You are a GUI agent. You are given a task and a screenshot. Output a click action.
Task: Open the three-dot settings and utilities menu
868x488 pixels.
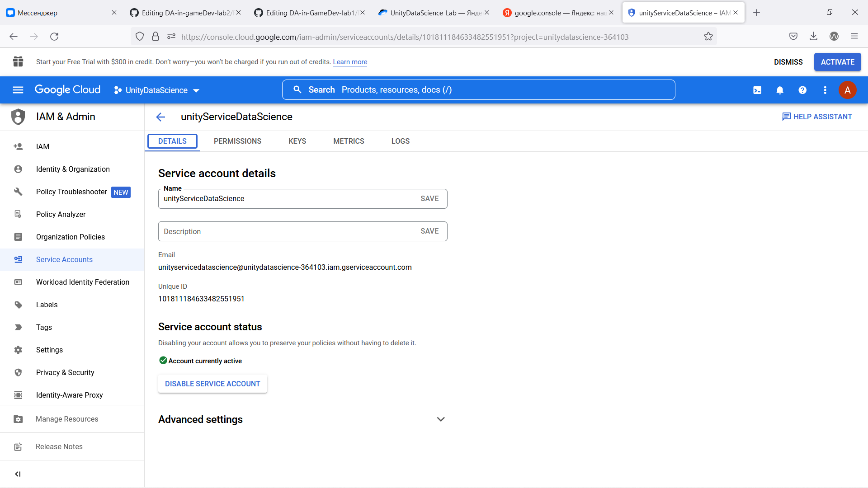825,90
